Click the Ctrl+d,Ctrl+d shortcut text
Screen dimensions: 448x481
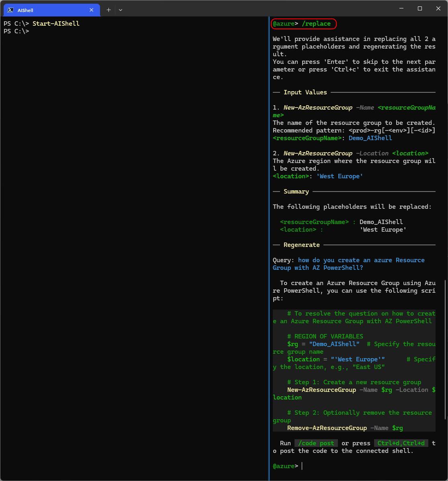click(x=401, y=443)
